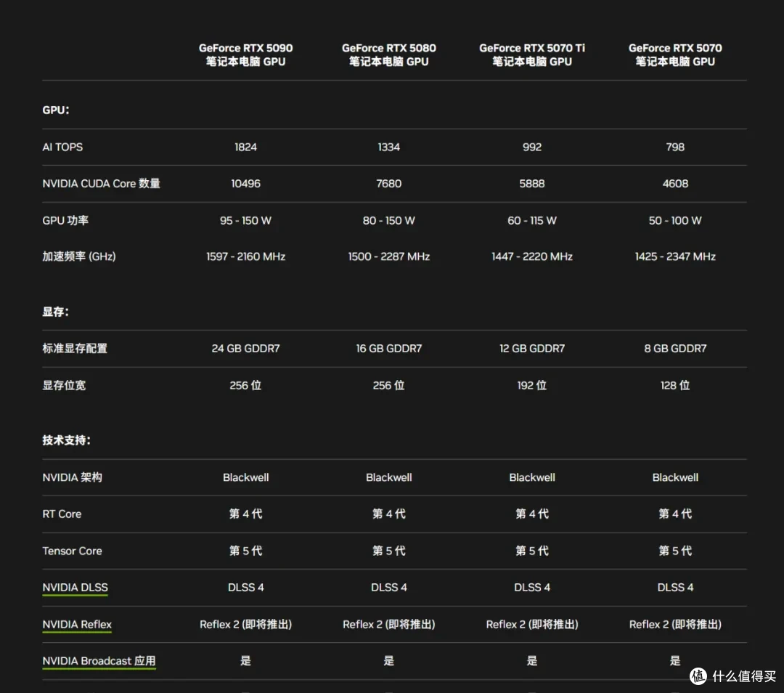
Task: Select the AI TOPS value 1824
Action: tap(245, 147)
